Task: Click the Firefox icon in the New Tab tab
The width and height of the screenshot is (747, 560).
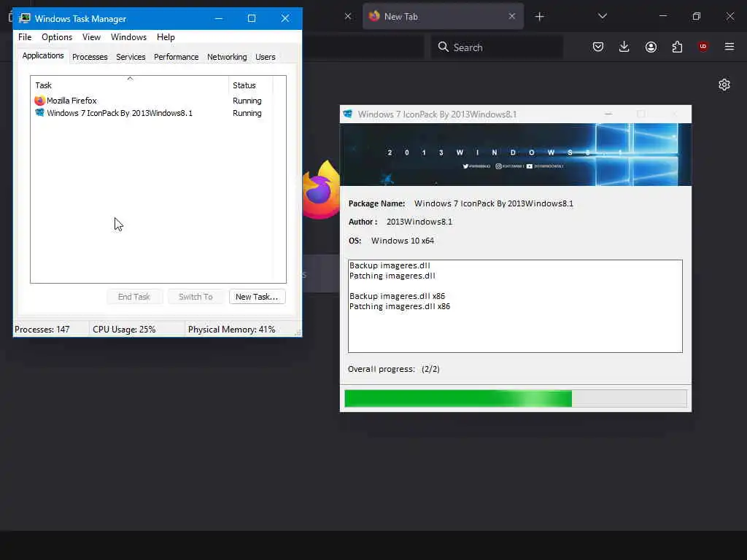Action: pos(374,16)
